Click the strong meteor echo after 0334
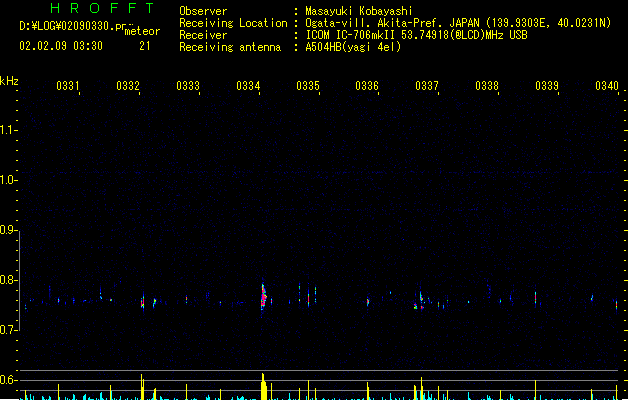Image resolution: width=629 pixels, height=400 pixels. click(x=263, y=297)
